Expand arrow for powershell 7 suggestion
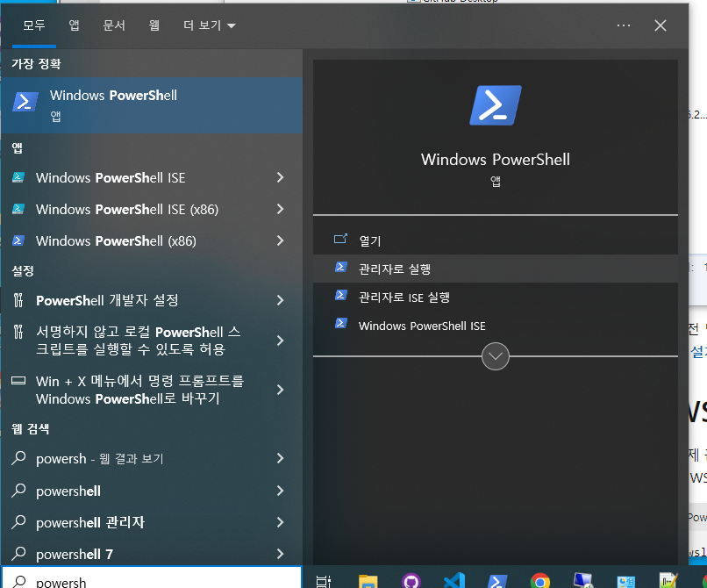 280,554
